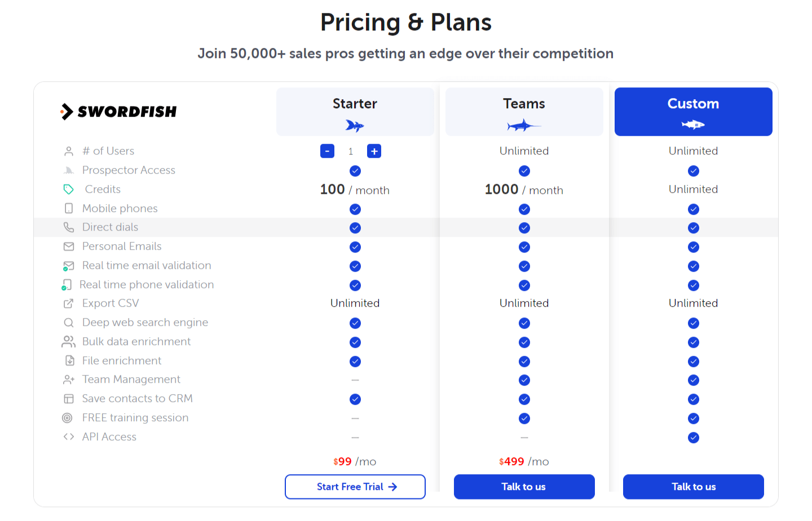Viewport: 812px width, 521px height.
Task: Select the Teams plan header
Action: [x=524, y=112]
